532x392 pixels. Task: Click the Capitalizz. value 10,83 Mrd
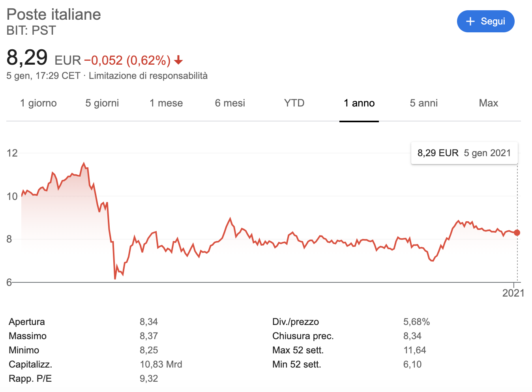coord(161,364)
